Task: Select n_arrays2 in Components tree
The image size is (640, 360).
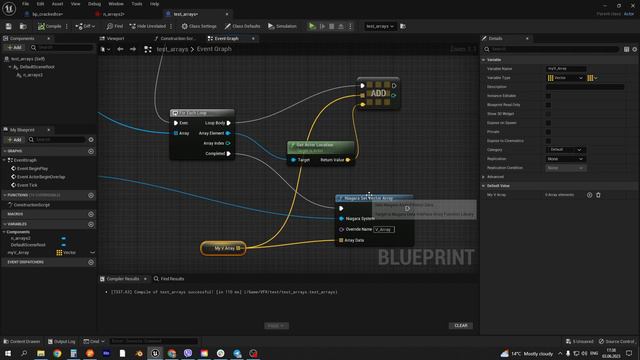Action: click(32, 75)
